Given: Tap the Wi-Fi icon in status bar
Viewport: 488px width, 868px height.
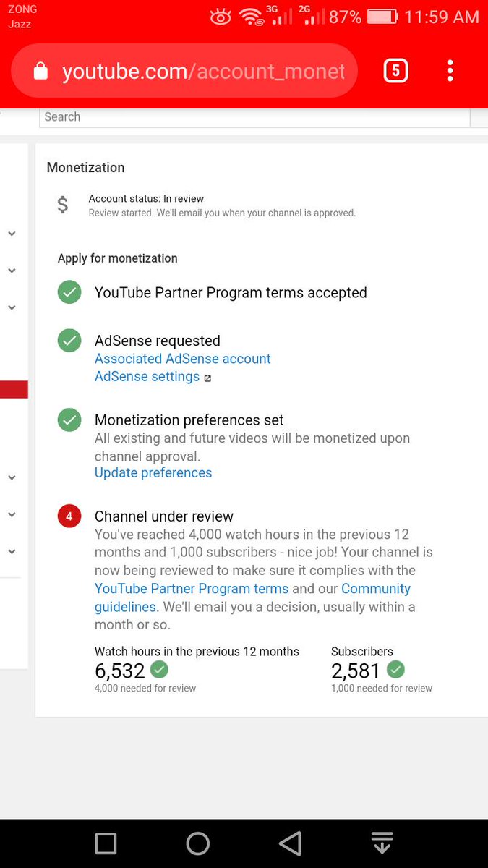Looking at the screenshot, I should click(x=252, y=17).
